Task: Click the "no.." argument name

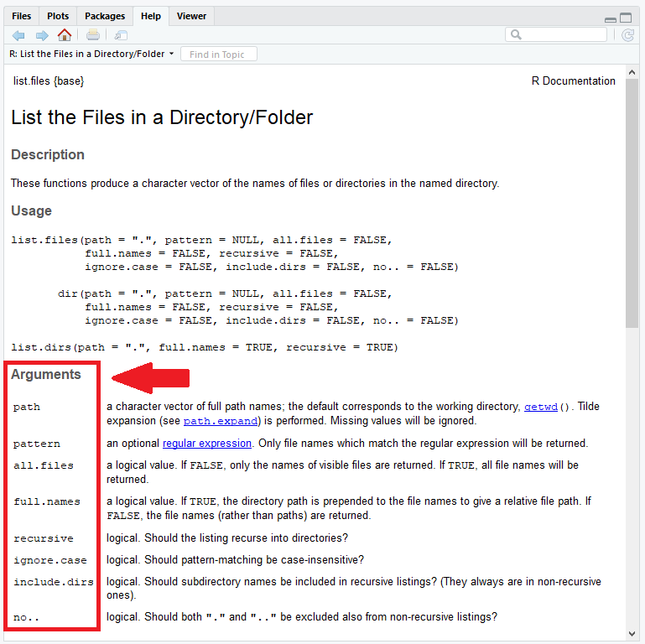Action: tap(26, 618)
